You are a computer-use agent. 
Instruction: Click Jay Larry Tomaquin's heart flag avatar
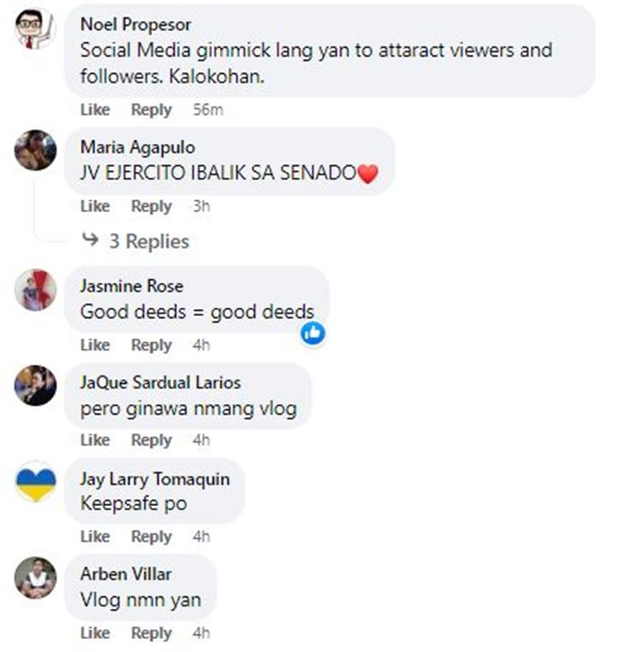coord(35,482)
